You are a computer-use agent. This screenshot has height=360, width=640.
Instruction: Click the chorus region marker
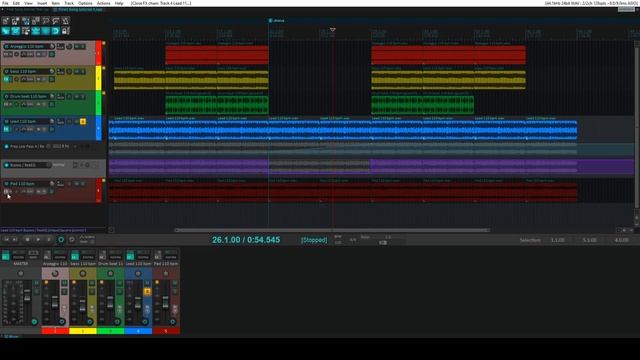[x=277, y=20]
